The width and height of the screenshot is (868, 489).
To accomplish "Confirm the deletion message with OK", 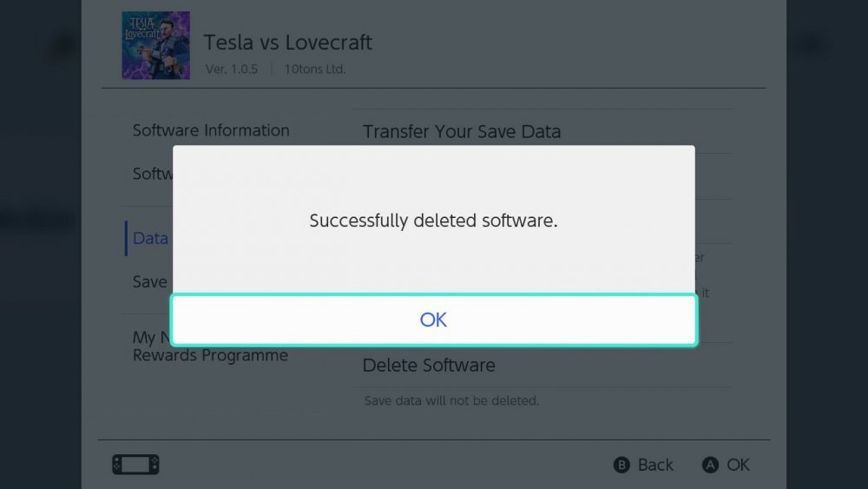I will (433, 320).
